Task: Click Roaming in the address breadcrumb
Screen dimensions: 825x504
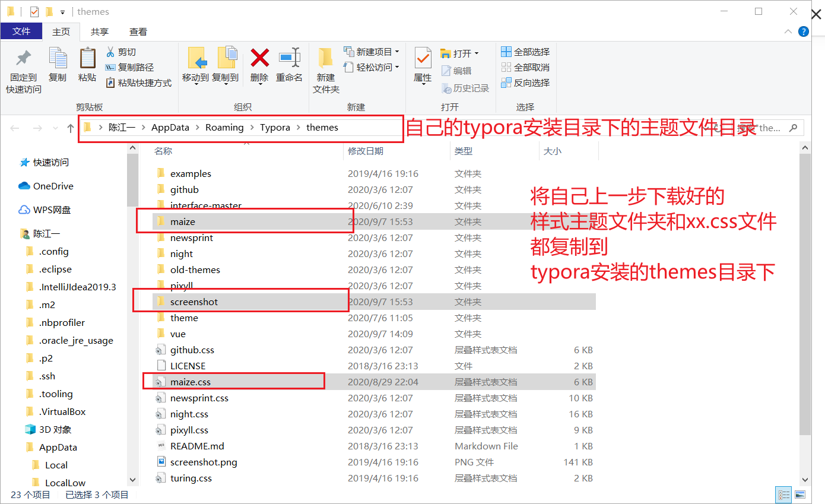Action: pyautogui.click(x=224, y=128)
